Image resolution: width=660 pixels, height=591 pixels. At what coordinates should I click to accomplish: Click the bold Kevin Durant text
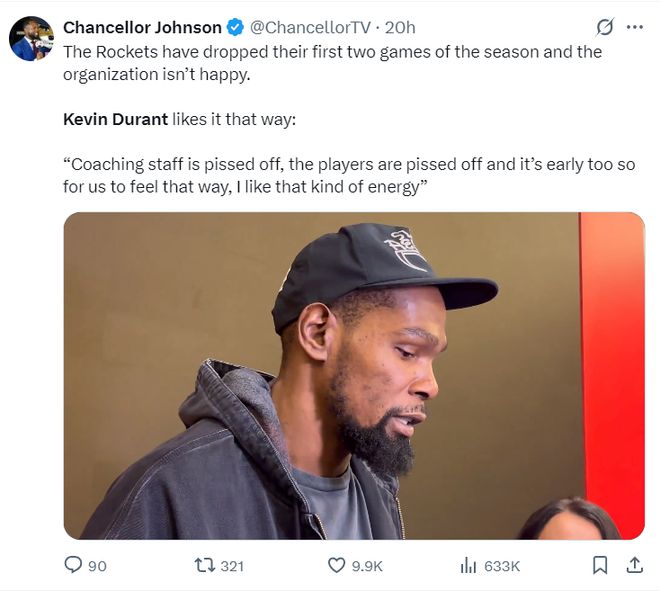point(115,119)
